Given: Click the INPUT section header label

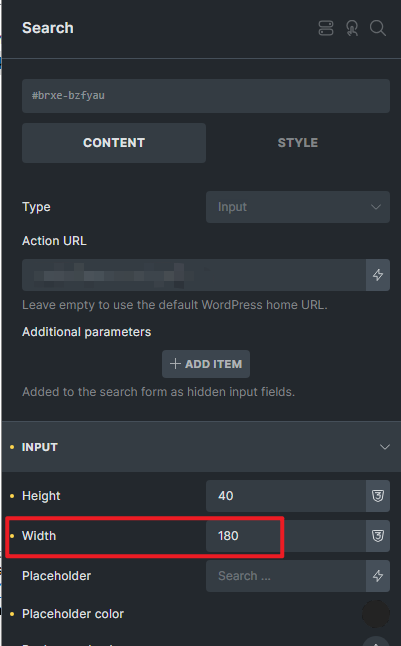Looking at the screenshot, I should [x=40, y=447].
